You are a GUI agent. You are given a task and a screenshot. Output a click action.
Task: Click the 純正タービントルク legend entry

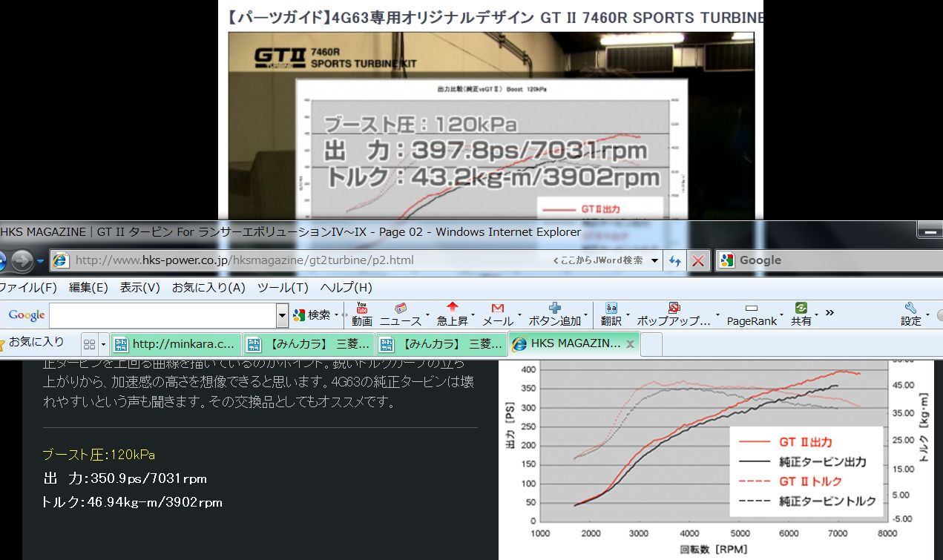[808, 501]
